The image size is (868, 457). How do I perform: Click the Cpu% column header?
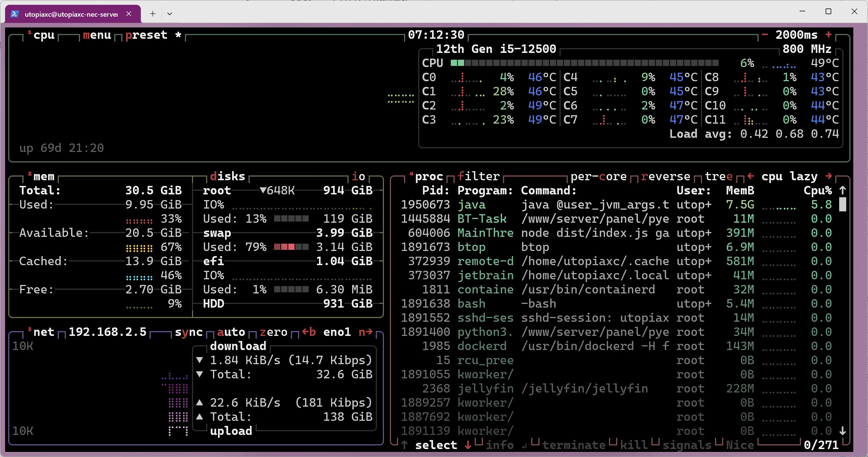(818, 190)
